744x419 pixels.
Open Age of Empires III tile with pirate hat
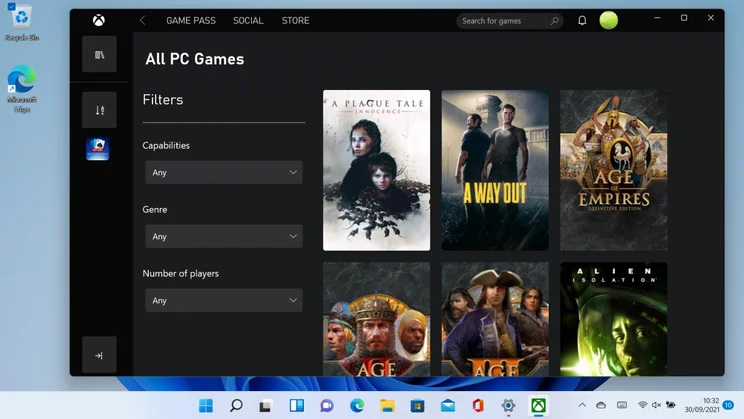[495, 319]
